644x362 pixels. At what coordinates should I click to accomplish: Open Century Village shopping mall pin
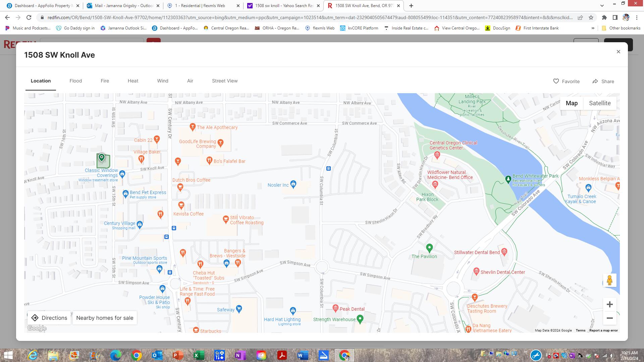(140, 224)
